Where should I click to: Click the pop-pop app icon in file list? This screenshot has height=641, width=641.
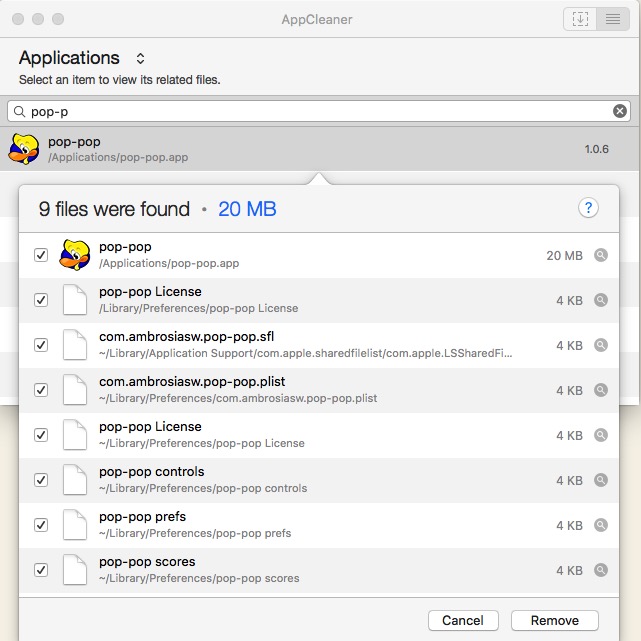75,255
